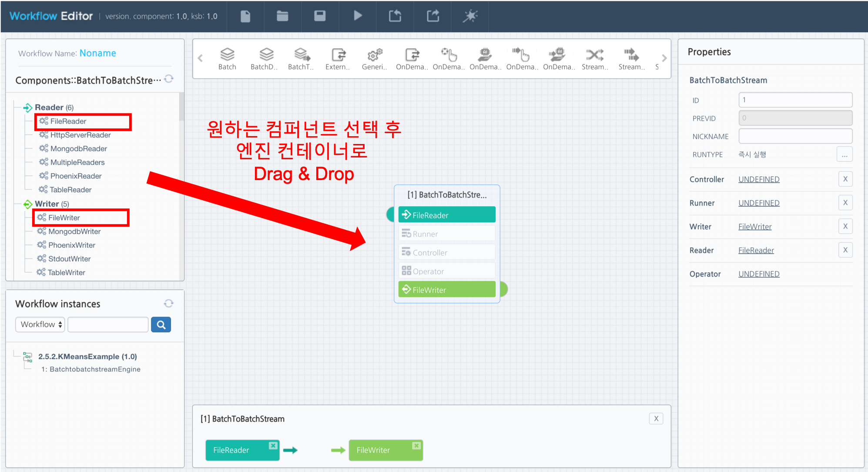Refresh the Components list
The height and width of the screenshot is (472, 868).
click(169, 79)
